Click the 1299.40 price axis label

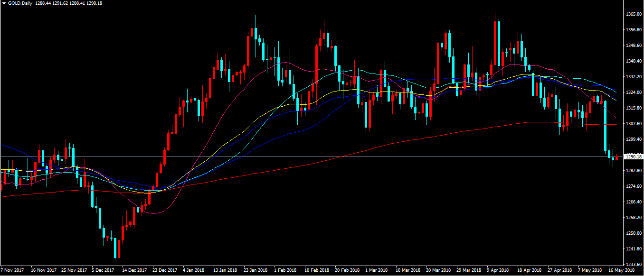pyautogui.click(x=634, y=139)
